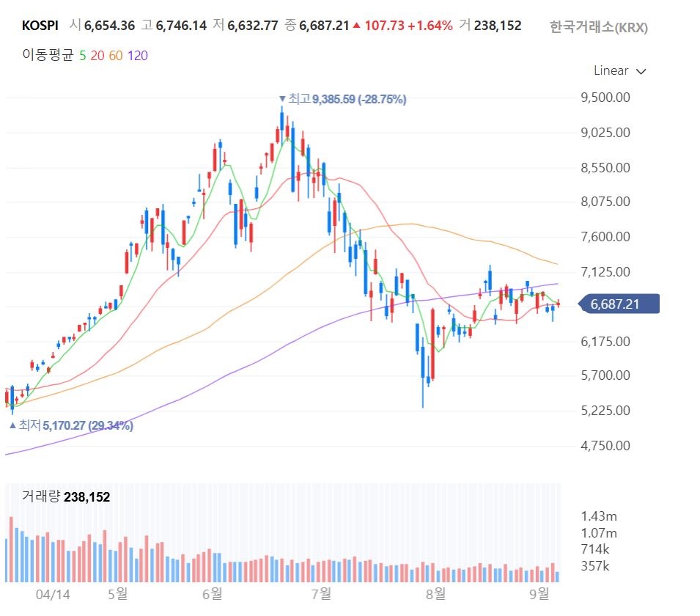Toggle the 60-day moving average line
The height and width of the screenshot is (616, 700).
(116, 56)
